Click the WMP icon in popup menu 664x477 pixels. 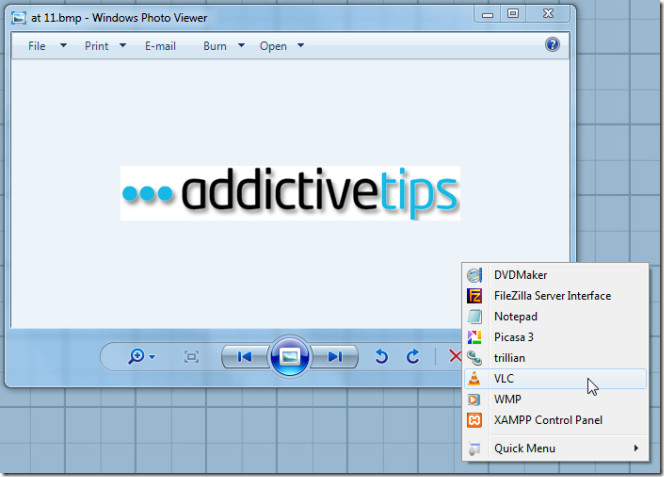474,399
